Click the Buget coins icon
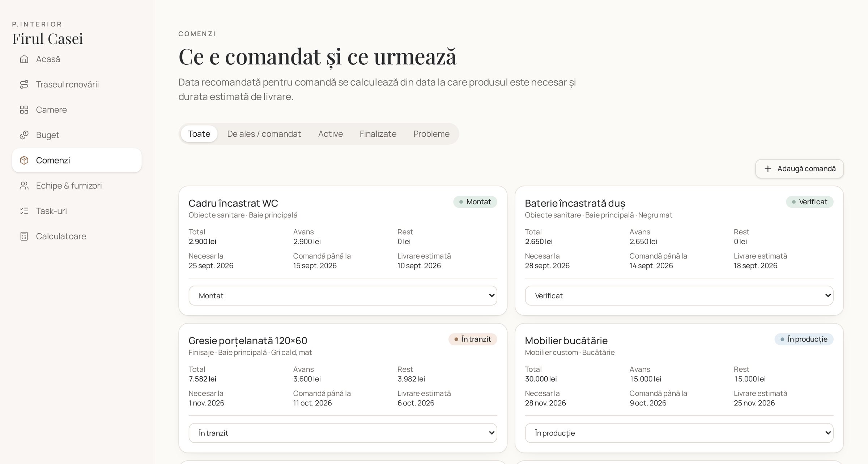Viewport: 868px width, 464px height. (24, 135)
